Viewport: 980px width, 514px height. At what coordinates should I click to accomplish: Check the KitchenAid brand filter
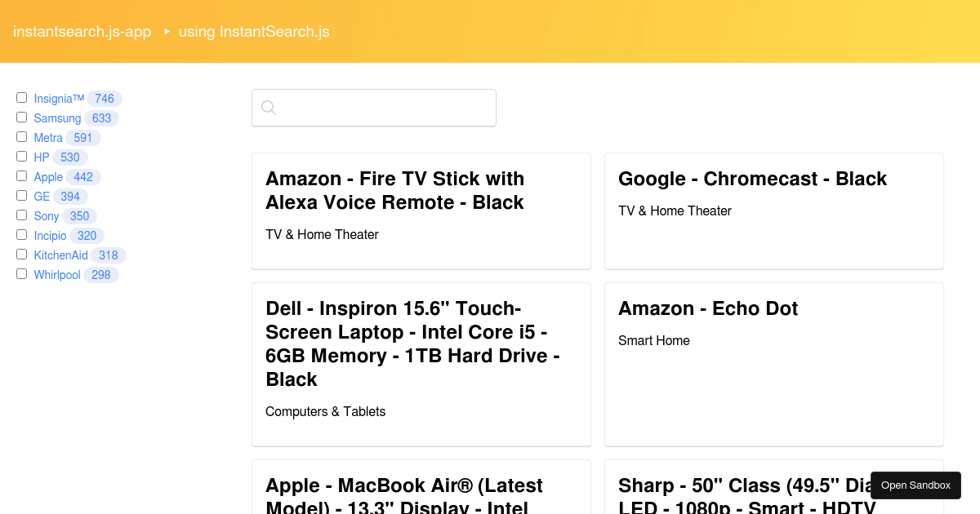click(x=21, y=254)
